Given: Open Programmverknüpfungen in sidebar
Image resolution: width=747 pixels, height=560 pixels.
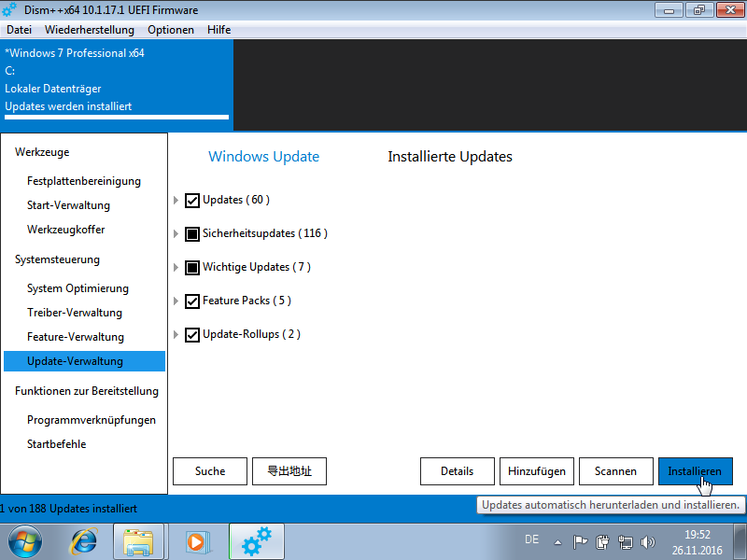Looking at the screenshot, I should (92, 420).
